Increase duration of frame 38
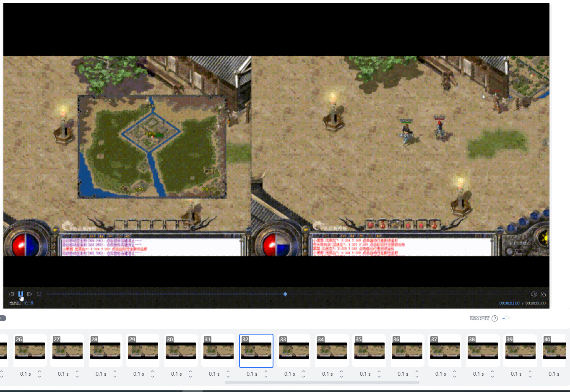570x392 pixels. pyautogui.click(x=492, y=371)
